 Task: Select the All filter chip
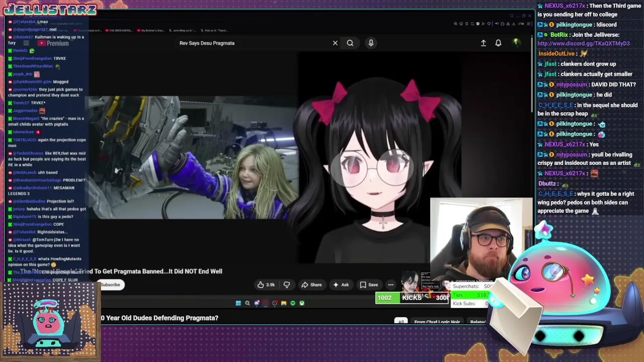pos(401,322)
